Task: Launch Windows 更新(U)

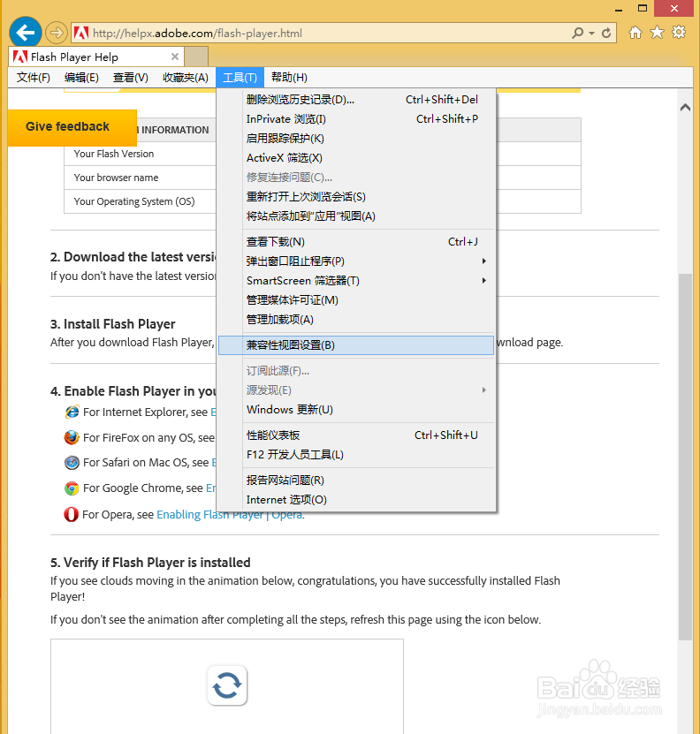Action: coord(357,410)
